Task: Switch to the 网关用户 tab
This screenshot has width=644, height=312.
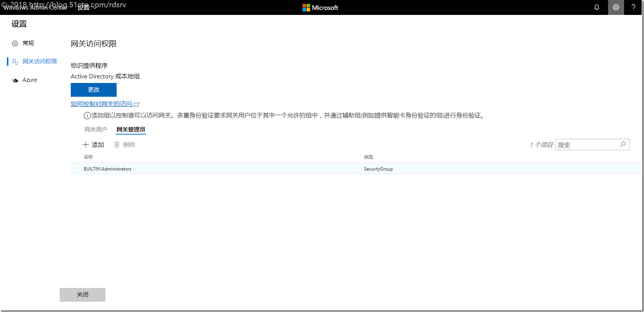Action: click(x=96, y=130)
